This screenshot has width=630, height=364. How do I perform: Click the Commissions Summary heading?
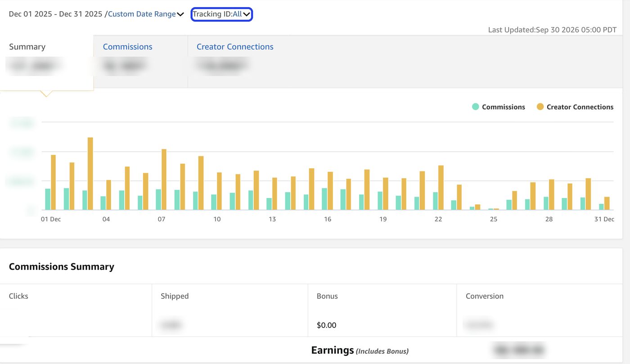tap(62, 266)
